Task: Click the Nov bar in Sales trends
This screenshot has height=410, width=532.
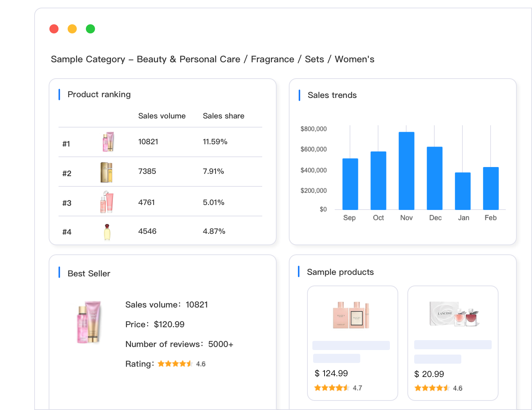Action: click(406, 170)
